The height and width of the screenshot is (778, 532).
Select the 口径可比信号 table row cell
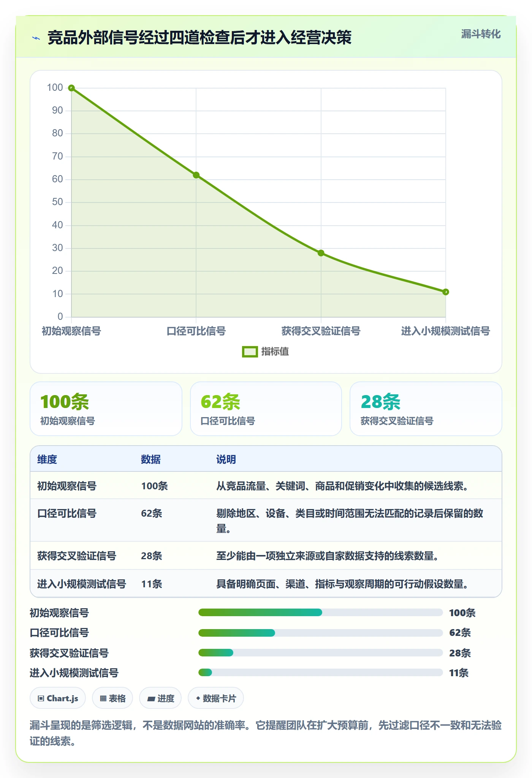click(67, 514)
